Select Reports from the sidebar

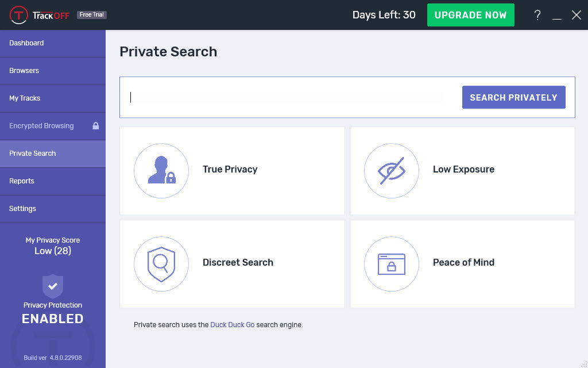(x=53, y=181)
